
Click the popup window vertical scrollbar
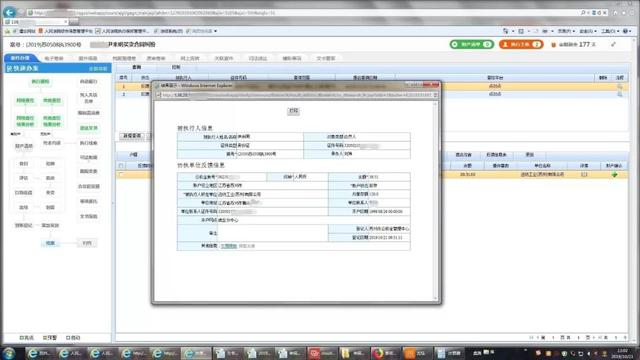(435, 201)
